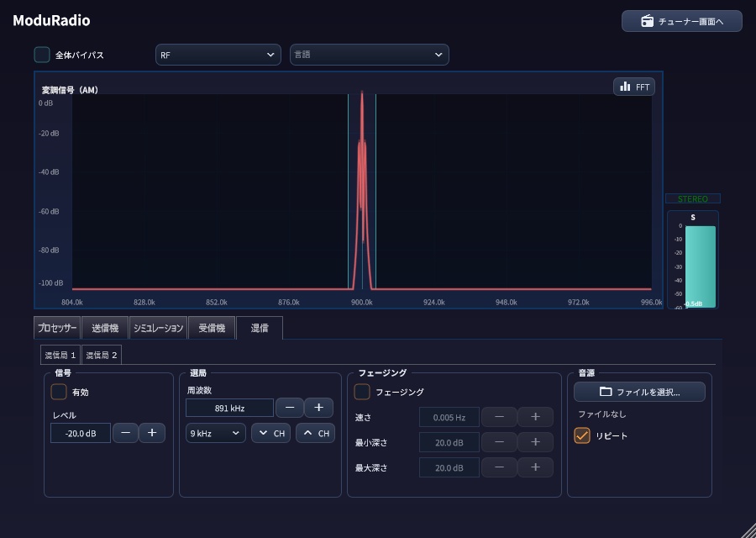The width and height of the screenshot is (756, 538).
Task: Step up one channel with CH up
Action: click(315, 433)
